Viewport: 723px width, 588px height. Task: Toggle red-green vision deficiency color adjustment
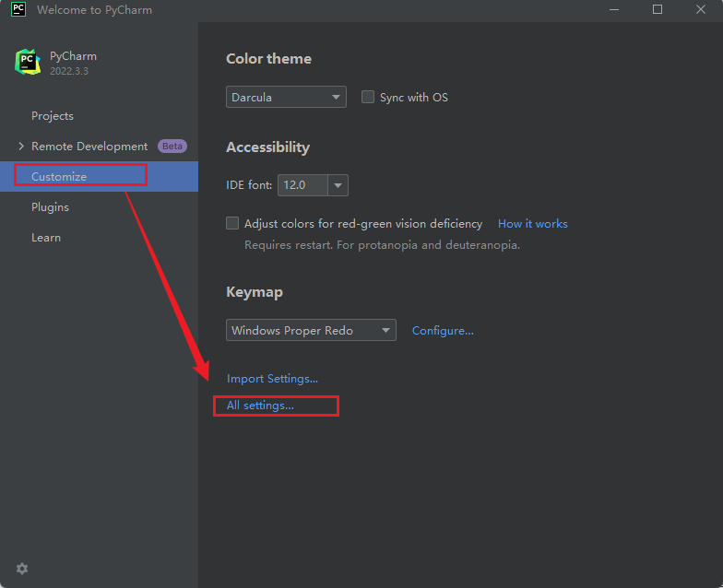tap(232, 223)
